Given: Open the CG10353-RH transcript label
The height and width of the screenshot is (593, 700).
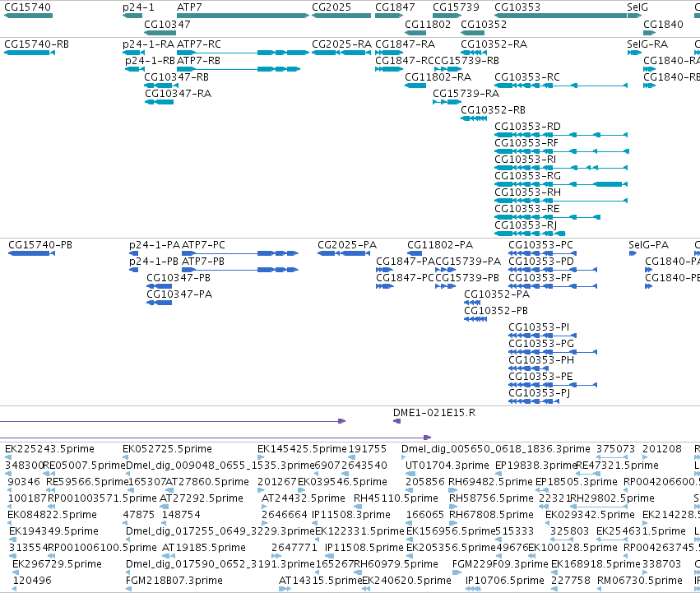Looking at the screenshot, I should [x=527, y=193].
